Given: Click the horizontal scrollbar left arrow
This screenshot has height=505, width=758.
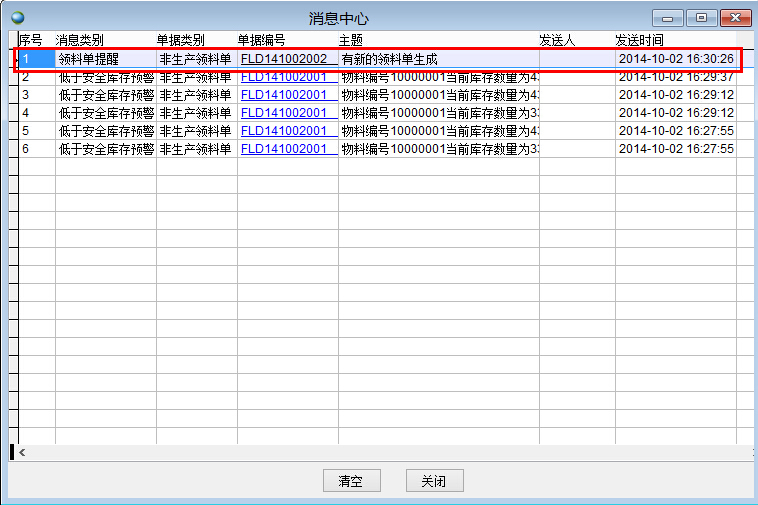Looking at the screenshot, I should coord(23,453).
